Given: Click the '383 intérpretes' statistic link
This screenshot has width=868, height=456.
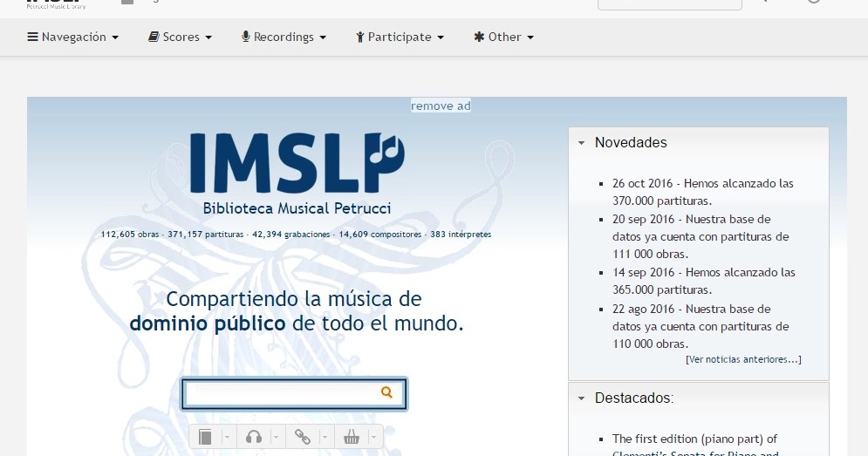Looking at the screenshot, I should point(461,234).
